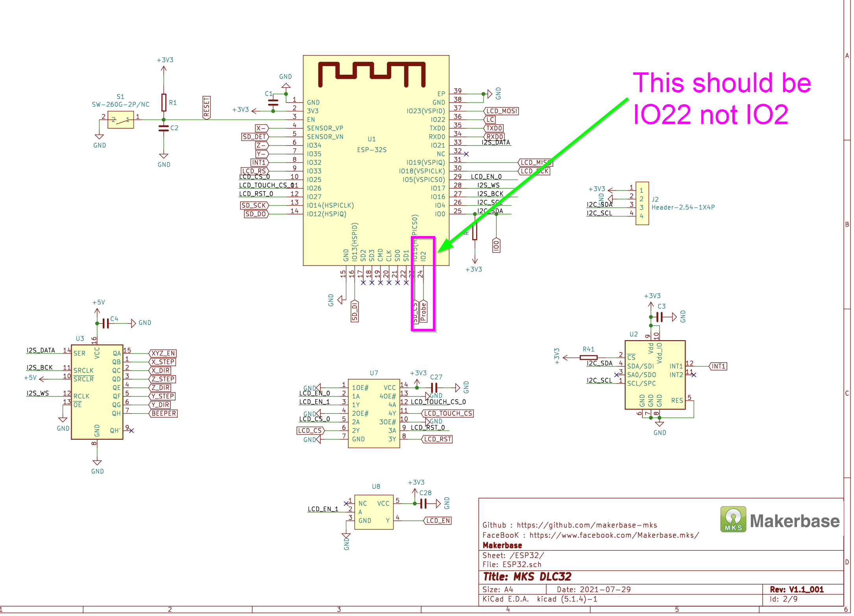Select capacitor C2 symbol

(163, 128)
